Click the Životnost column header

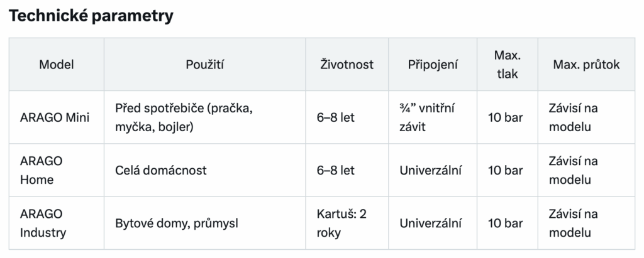[347, 65]
